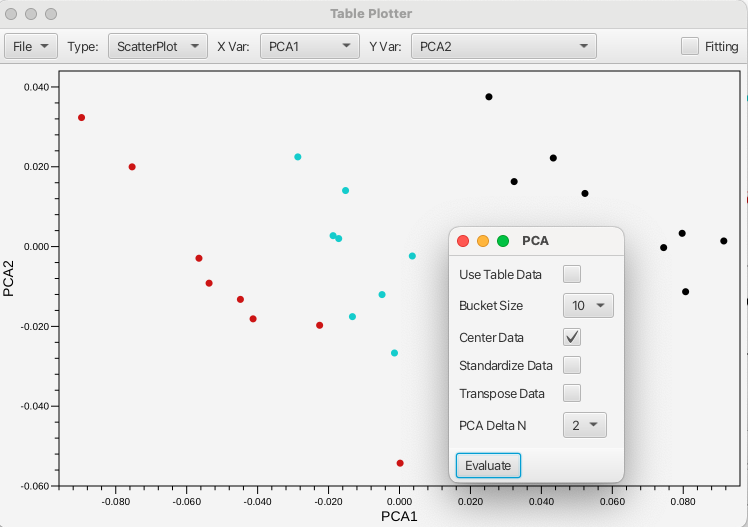This screenshot has height=527, width=748.
Task: Enable the Fitting checkbox
Action: click(x=690, y=46)
